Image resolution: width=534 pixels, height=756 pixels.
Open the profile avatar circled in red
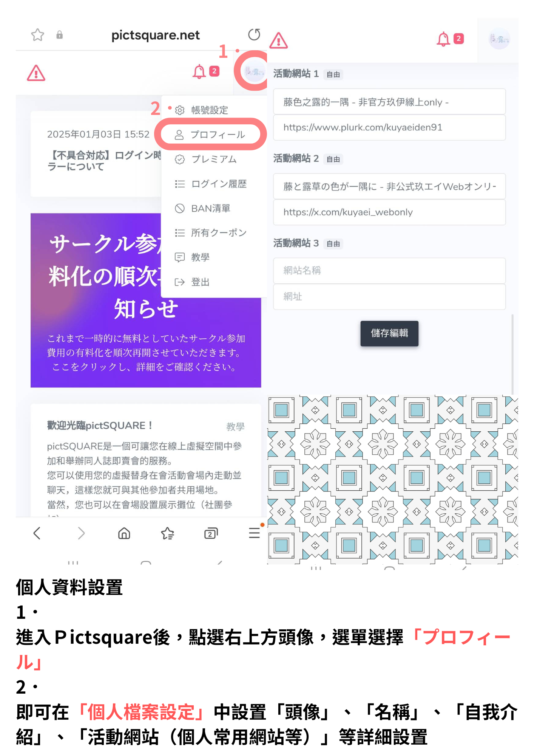(255, 71)
